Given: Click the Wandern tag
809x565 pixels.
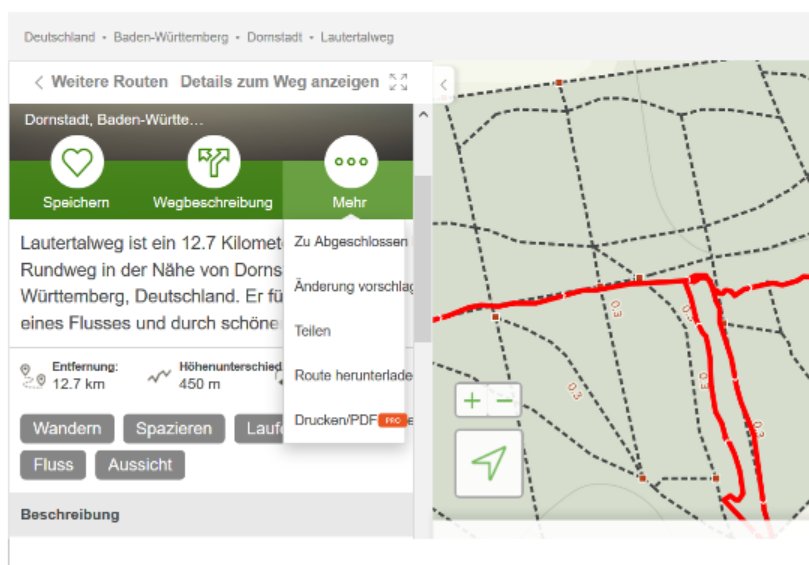Looking at the screenshot, I should [x=67, y=429].
